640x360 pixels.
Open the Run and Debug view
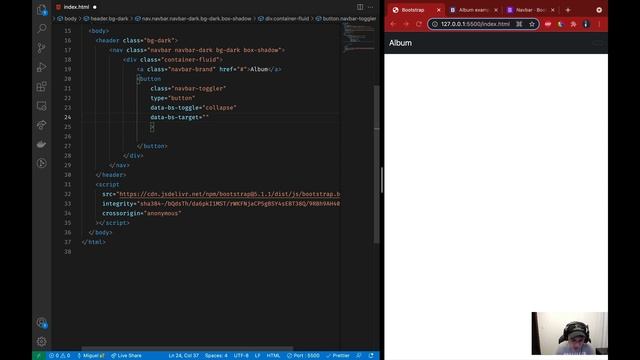42,67
